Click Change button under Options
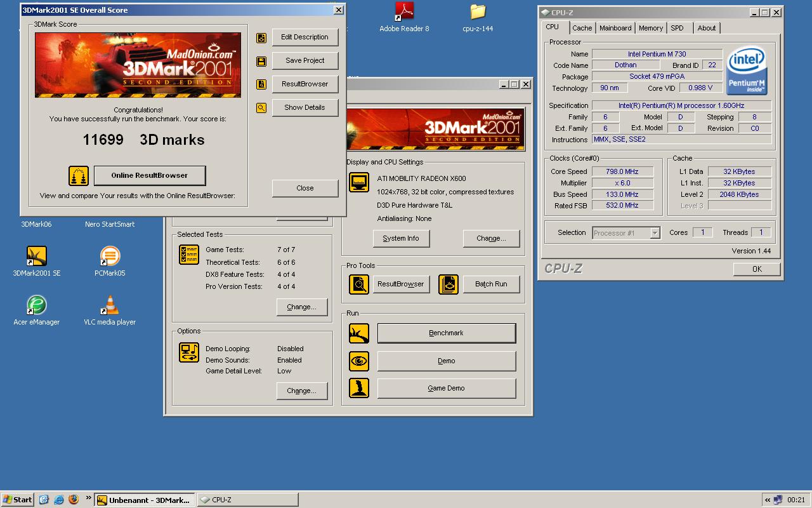 click(x=301, y=391)
